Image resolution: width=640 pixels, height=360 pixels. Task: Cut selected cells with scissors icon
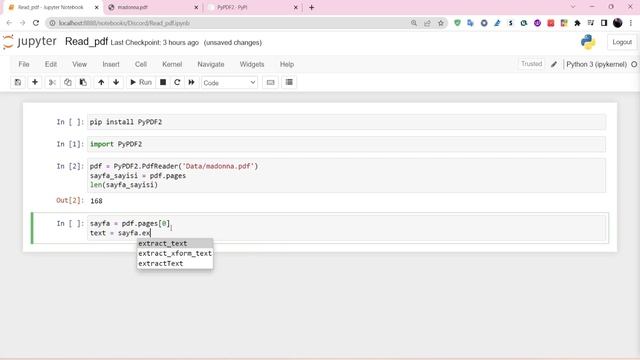tap(52, 82)
